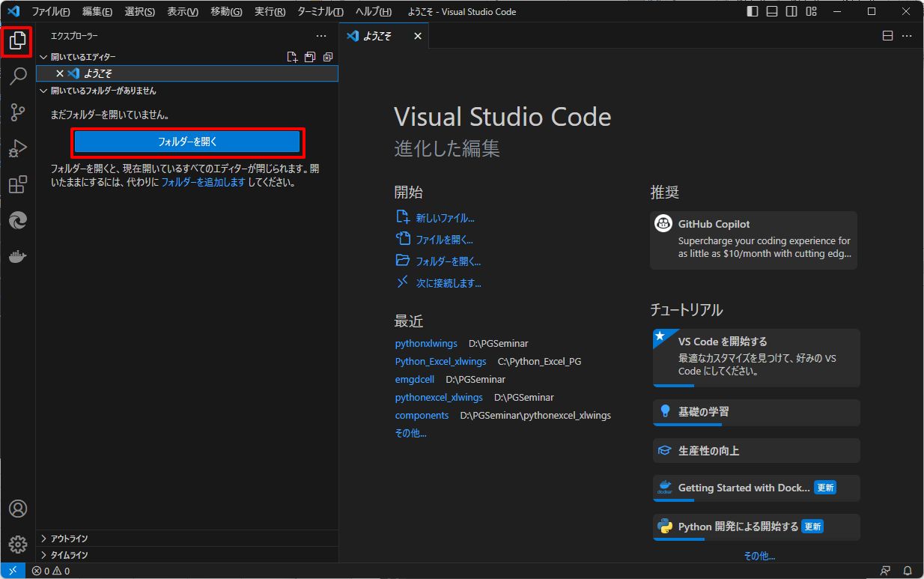The image size is (924, 579).
Task: Open recent pythonexcel_xlwings project
Action: (439, 397)
